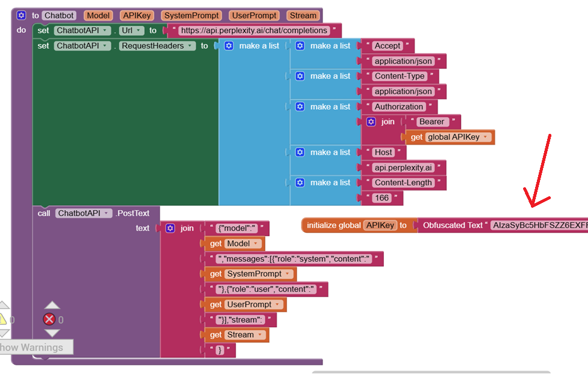This screenshot has height=380, width=588.
Task: Edit the {"model": text block
Action: [237, 228]
